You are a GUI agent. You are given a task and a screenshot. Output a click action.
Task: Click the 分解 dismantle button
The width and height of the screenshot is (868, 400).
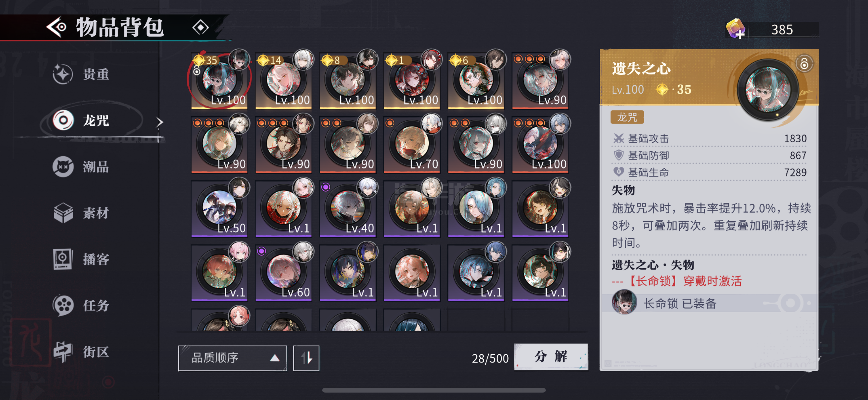click(x=551, y=357)
